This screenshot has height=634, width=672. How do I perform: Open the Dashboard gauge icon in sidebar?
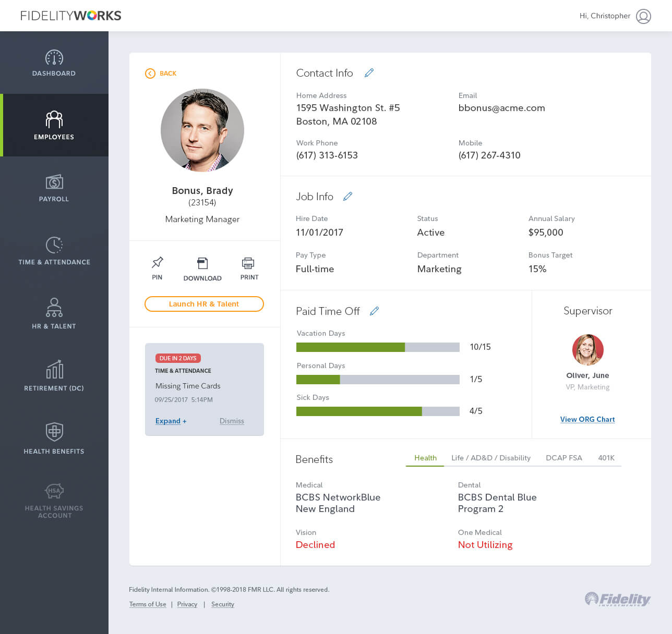(54, 58)
